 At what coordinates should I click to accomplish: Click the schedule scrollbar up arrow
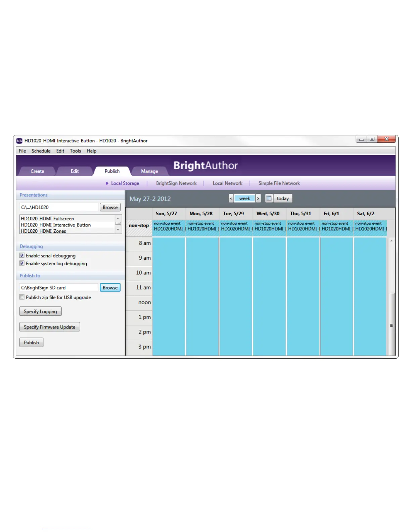[x=392, y=241]
